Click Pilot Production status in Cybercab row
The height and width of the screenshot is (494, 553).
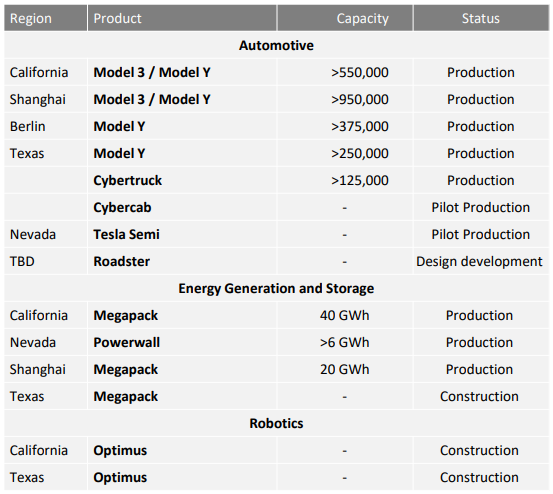[480, 207]
